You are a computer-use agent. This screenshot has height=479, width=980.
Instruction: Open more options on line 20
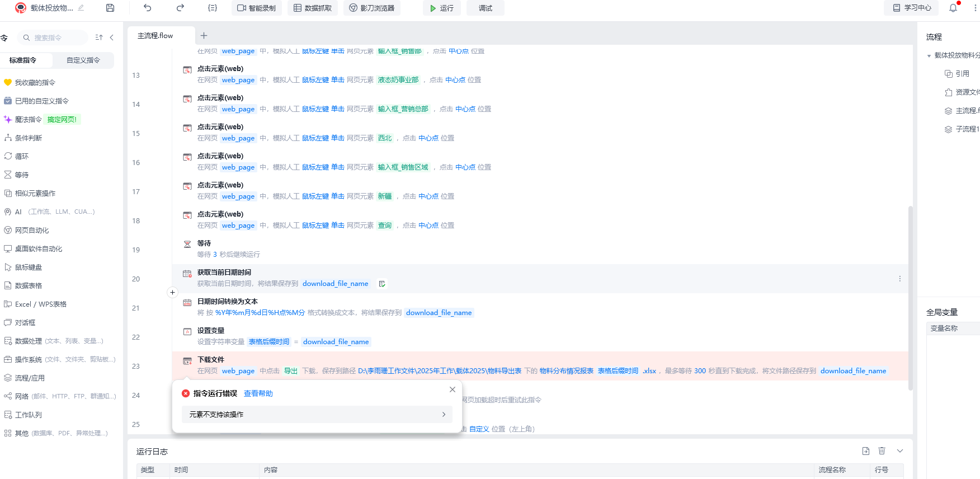tap(899, 279)
